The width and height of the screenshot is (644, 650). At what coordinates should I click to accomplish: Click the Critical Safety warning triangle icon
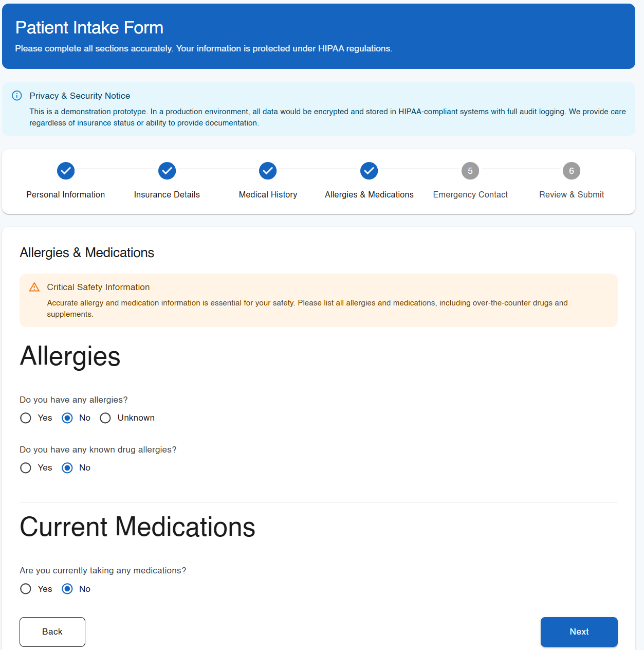click(x=34, y=287)
